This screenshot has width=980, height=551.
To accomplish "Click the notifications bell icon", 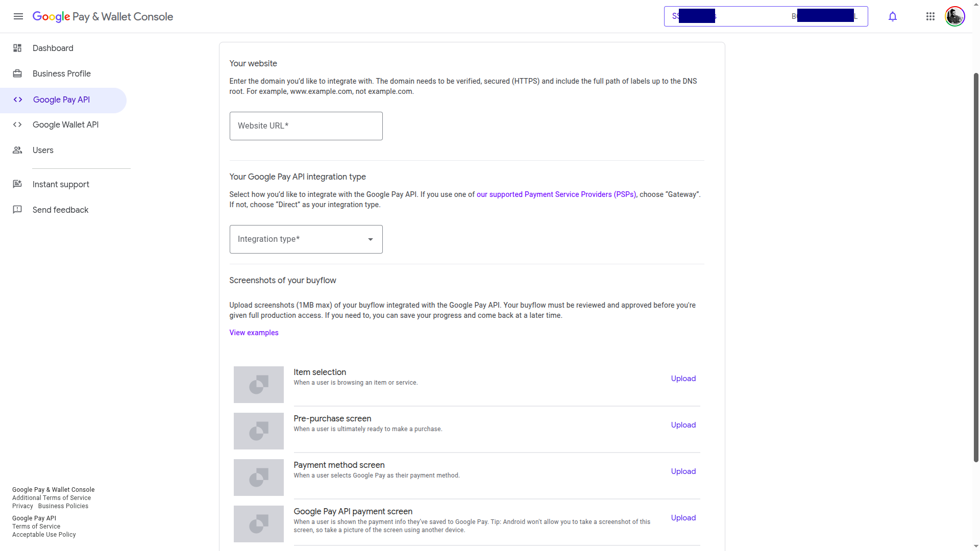I will (892, 16).
